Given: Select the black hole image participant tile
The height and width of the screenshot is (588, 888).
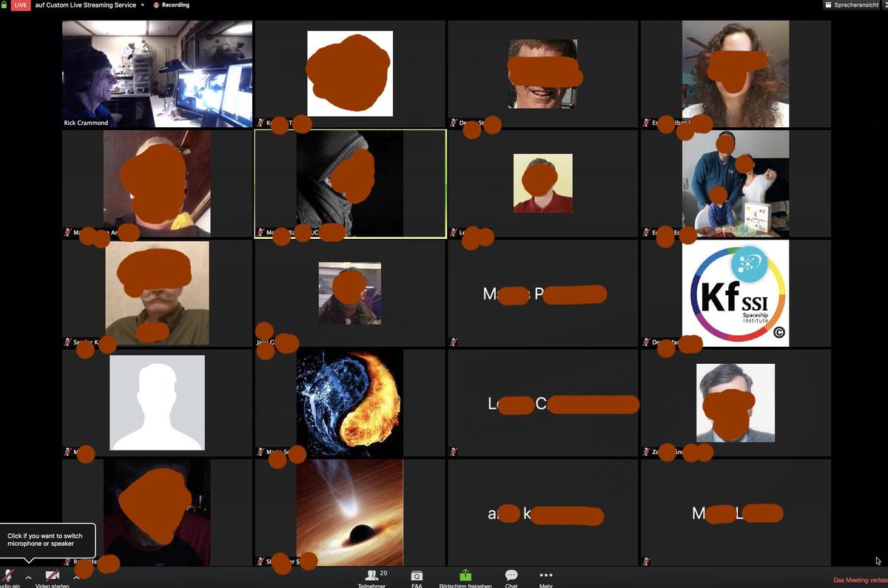Looking at the screenshot, I should tap(349, 512).
